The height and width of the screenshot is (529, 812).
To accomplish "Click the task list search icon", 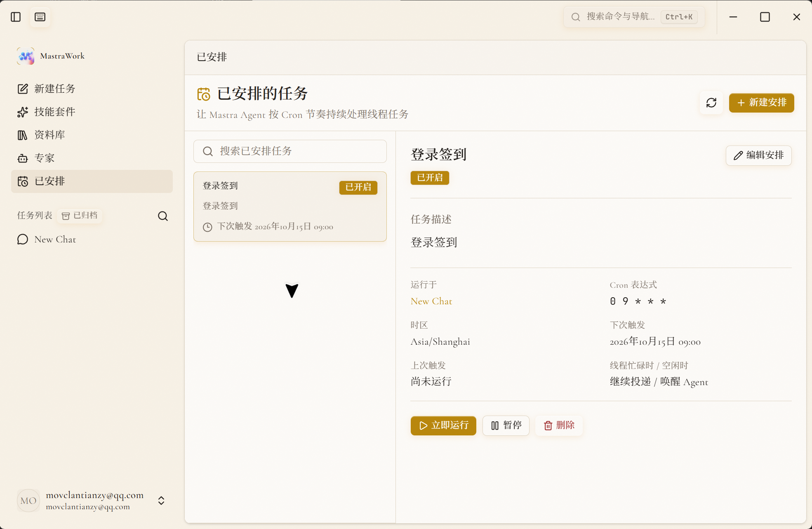I will [163, 216].
